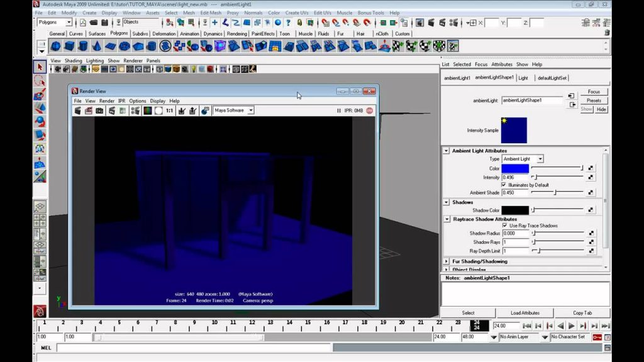Collapse Shadows section
Image resolution: width=644 pixels, height=362 pixels.
tap(446, 202)
